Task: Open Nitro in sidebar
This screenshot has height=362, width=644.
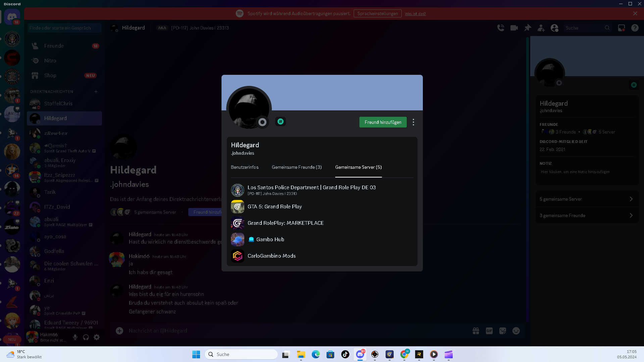Action: click(x=64, y=61)
